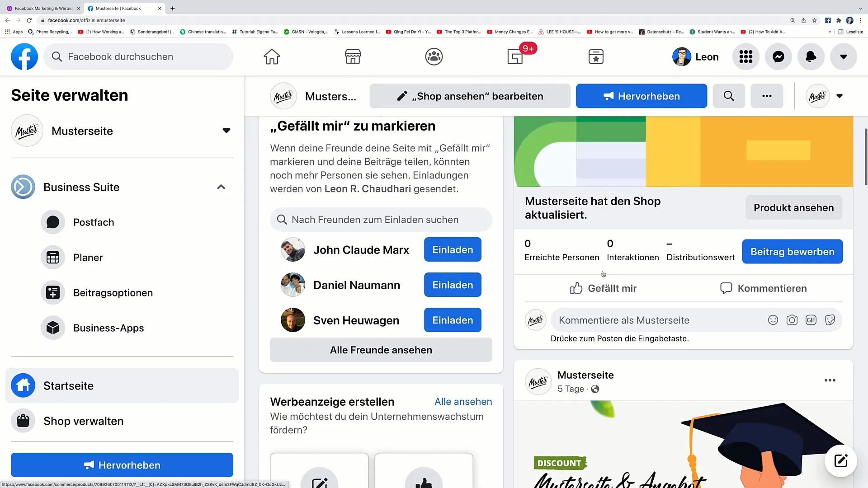
Task: Click the Produkt ansehen button on shop update
Action: [x=793, y=207]
